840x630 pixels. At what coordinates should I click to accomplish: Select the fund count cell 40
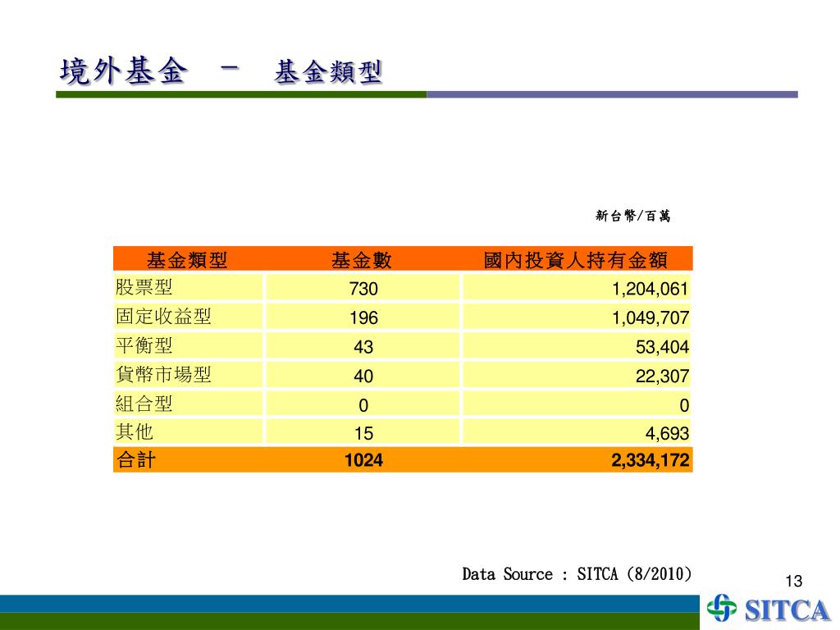point(363,376)
